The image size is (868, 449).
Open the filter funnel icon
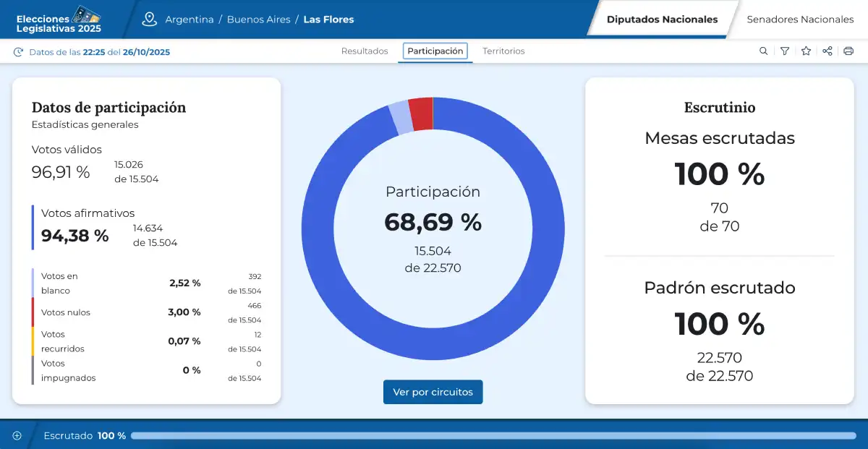[x=785, y=51]
